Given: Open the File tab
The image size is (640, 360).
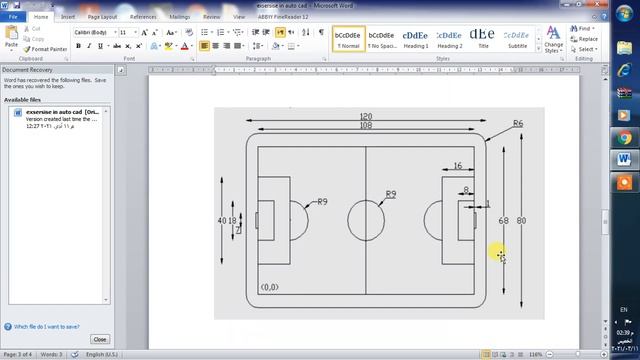Looking at the screenshot, I should point(13,17).
